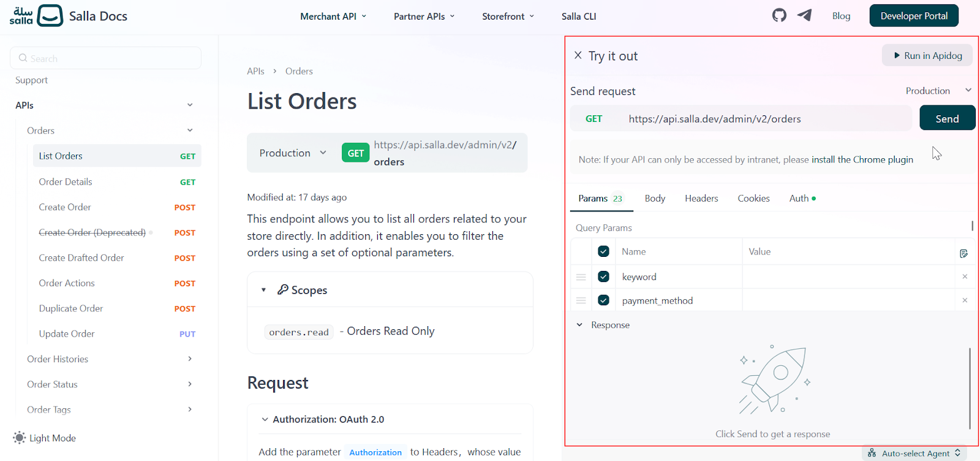Open the install the Chrome plugin link
Image resolution: width=980 pixels, height=461 pixels.
(862, 159)
